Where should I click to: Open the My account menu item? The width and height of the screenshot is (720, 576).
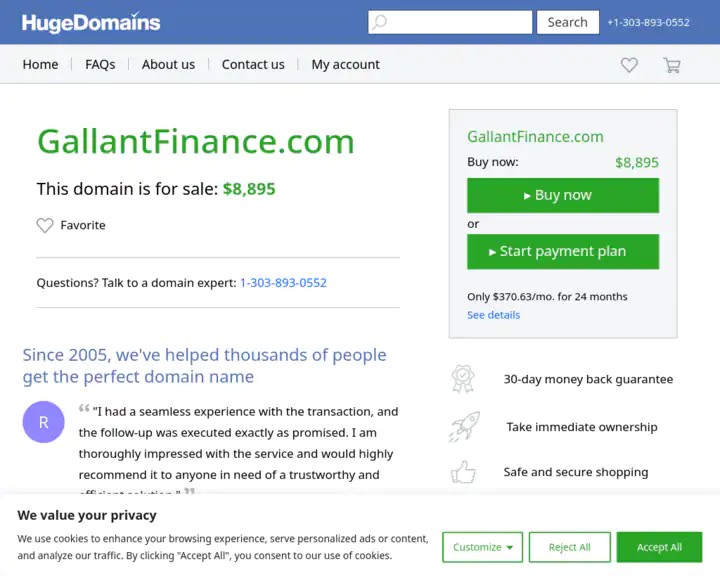coord(345,64)
